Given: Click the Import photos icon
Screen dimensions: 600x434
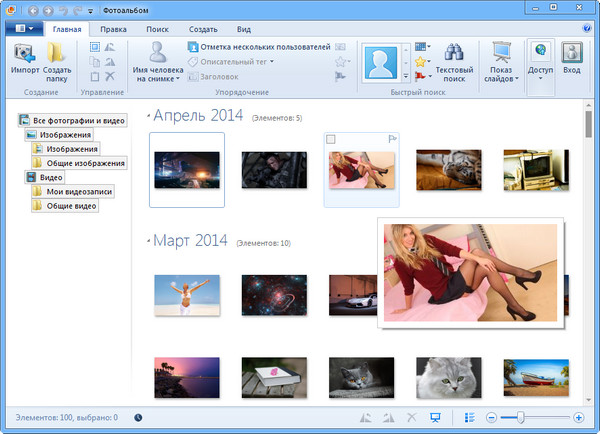Looking at the screenshot, I should coord(25,54).
